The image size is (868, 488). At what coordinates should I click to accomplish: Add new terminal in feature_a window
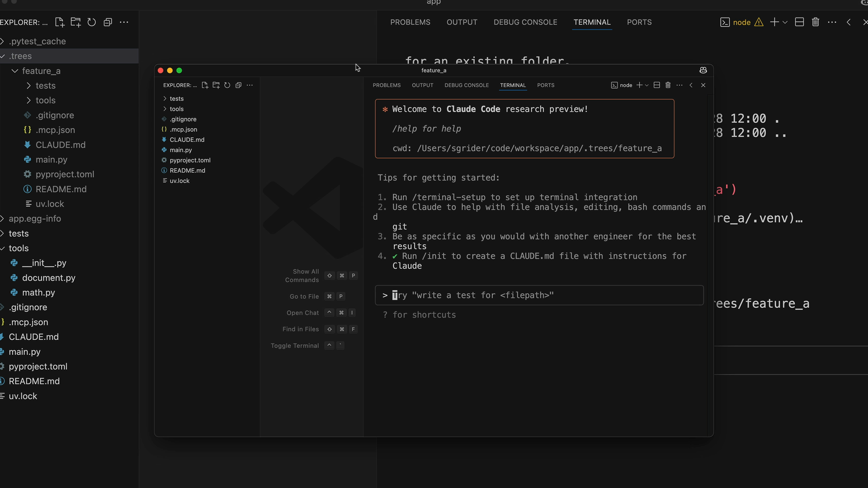(x=639, y=85)
